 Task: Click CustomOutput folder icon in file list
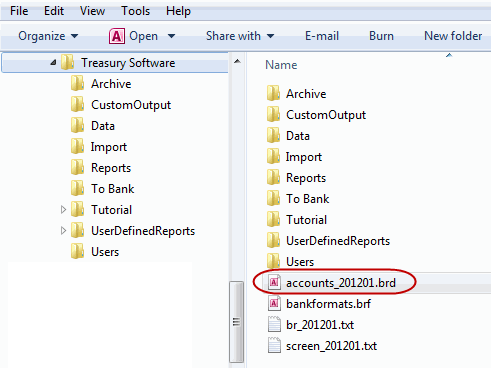point(273,114)
